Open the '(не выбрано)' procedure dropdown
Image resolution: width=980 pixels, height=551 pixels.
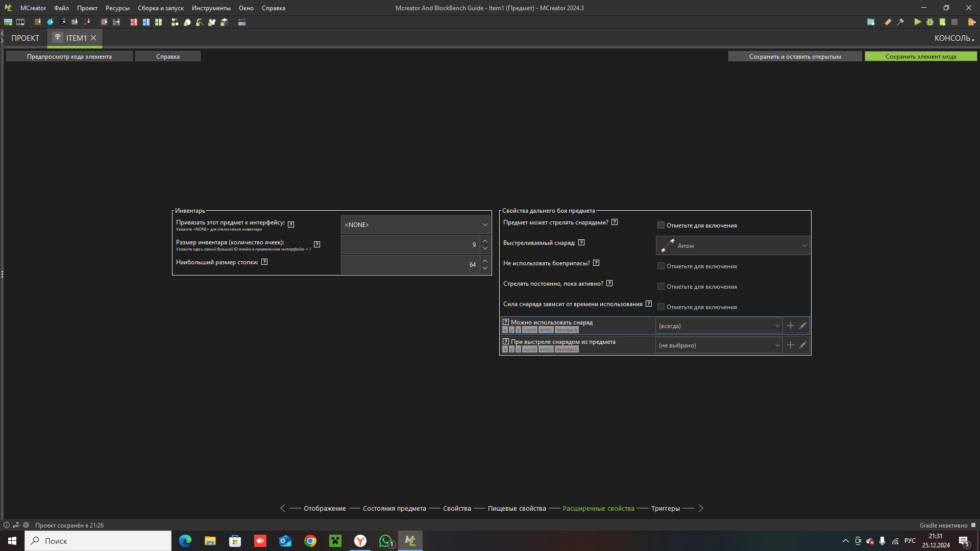(719, 345)
